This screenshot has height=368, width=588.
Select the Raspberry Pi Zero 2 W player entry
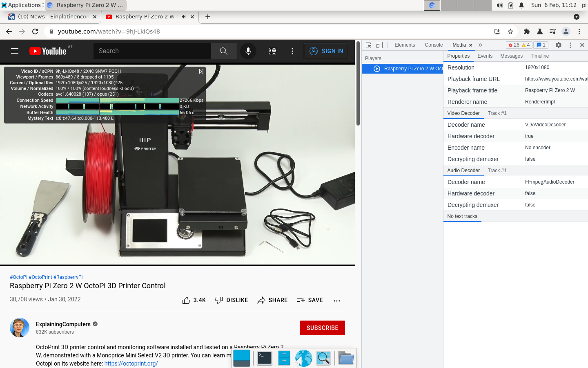coord(402,69)
